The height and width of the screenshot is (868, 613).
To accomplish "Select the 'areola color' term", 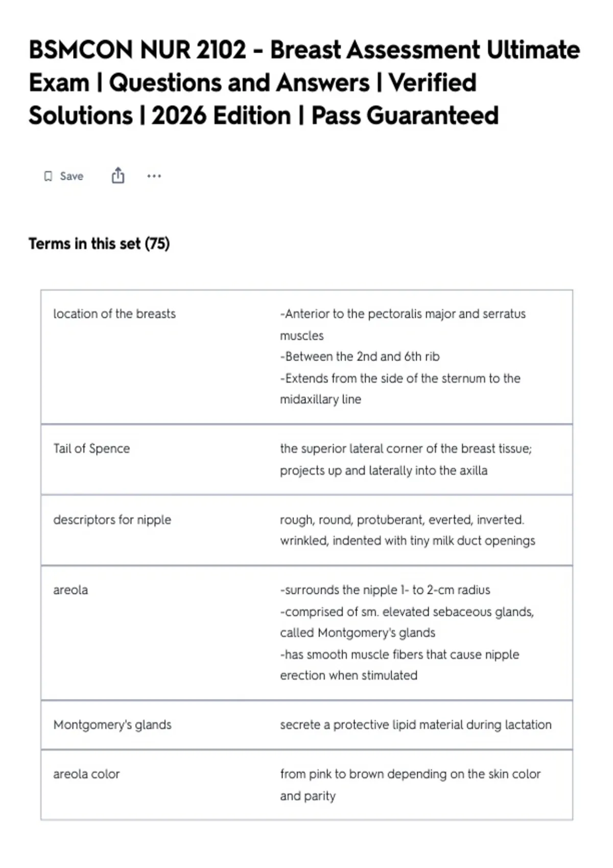I will click(86, 774).
